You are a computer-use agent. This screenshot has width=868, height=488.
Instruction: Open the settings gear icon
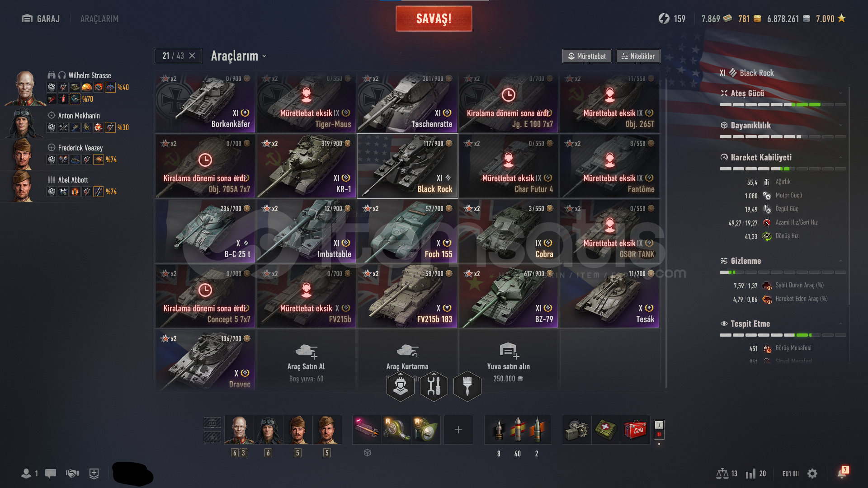(812, 474)
